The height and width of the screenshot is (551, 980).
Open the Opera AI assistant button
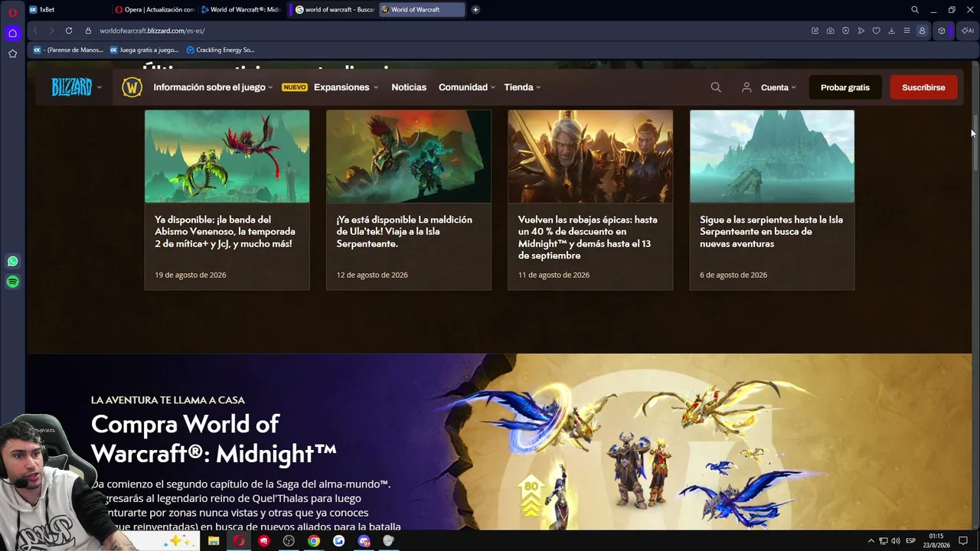pos(968,31)
